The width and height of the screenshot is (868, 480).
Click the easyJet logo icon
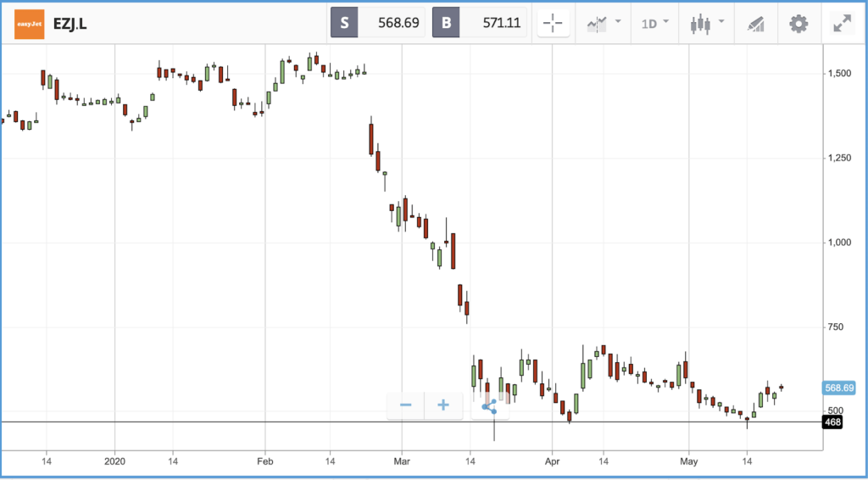[x=29, y=24]
